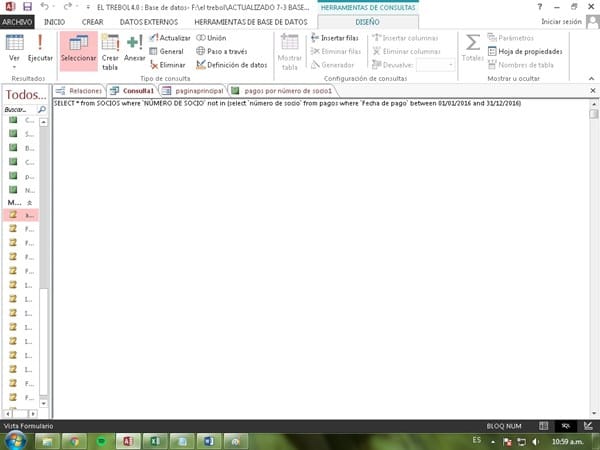Click Insertar columnas
This screenshot has width=600, height=450.
pyautogui.click(x=405, y=38)
